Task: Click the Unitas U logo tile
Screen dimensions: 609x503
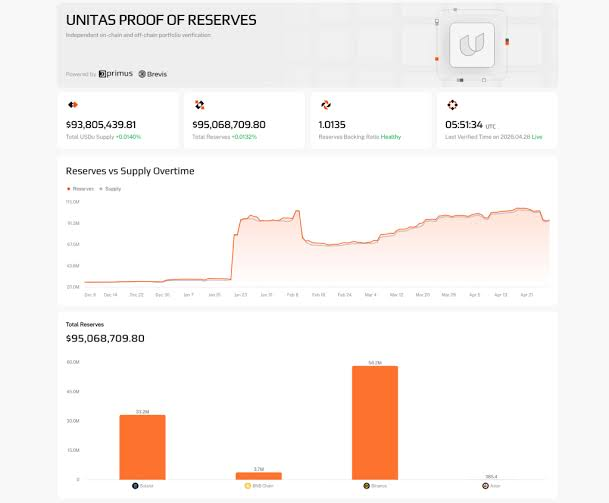Action: 472,45
